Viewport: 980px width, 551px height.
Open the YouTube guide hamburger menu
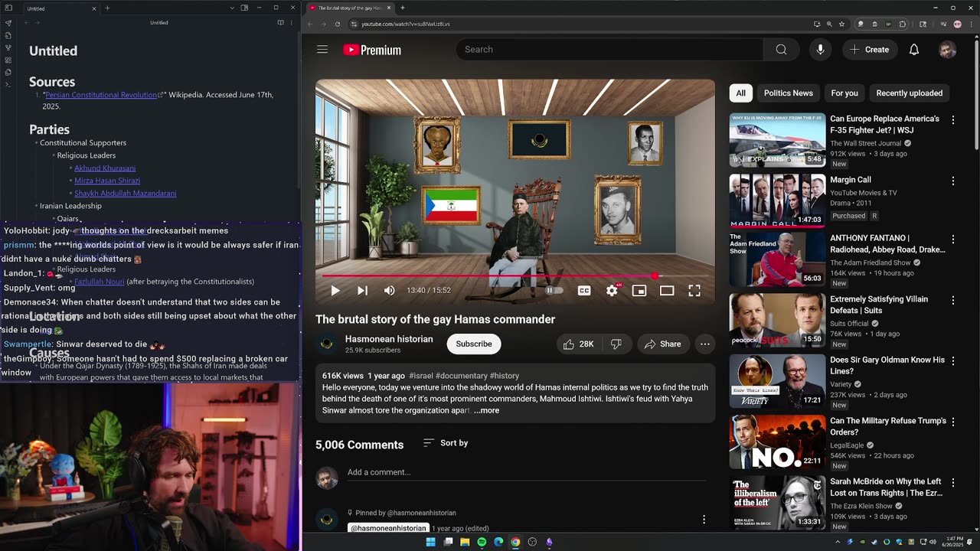click(322, 50)
